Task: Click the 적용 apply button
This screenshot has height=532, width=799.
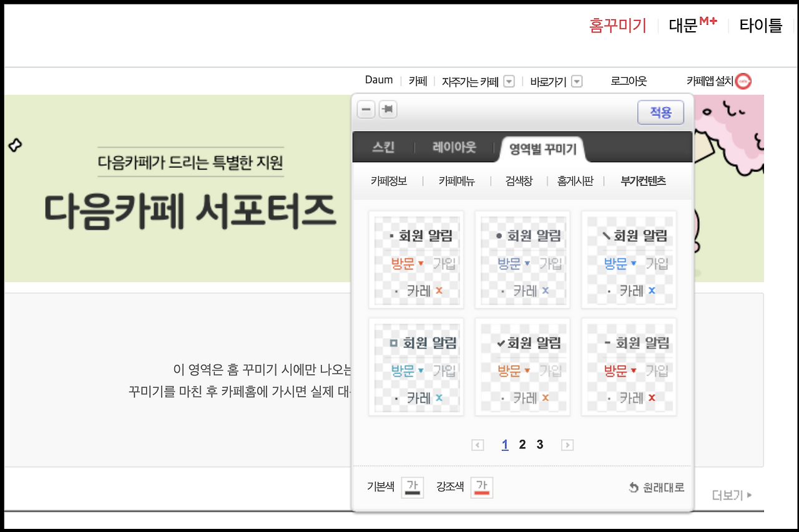Action: click(x=660, y=113)
